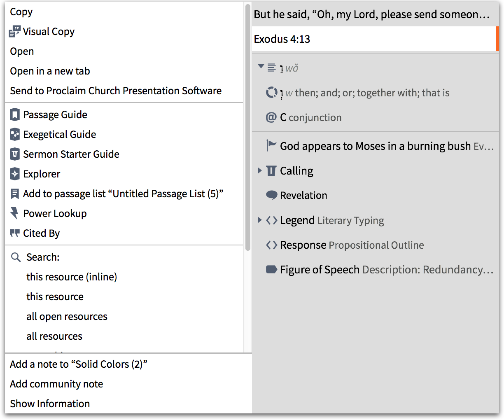Click the Figure of Speech label icon
This screenshot has height=420, width=504.
(271, 270)
